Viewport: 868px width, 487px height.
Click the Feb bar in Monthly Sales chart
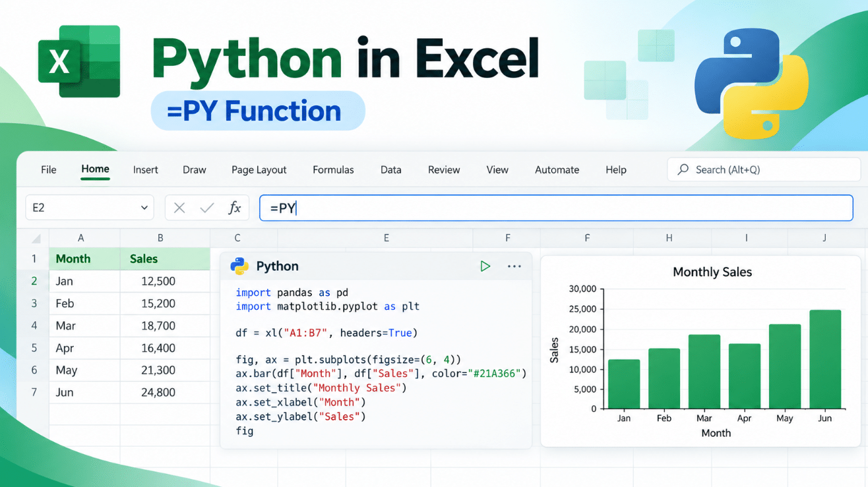point(664,378)
